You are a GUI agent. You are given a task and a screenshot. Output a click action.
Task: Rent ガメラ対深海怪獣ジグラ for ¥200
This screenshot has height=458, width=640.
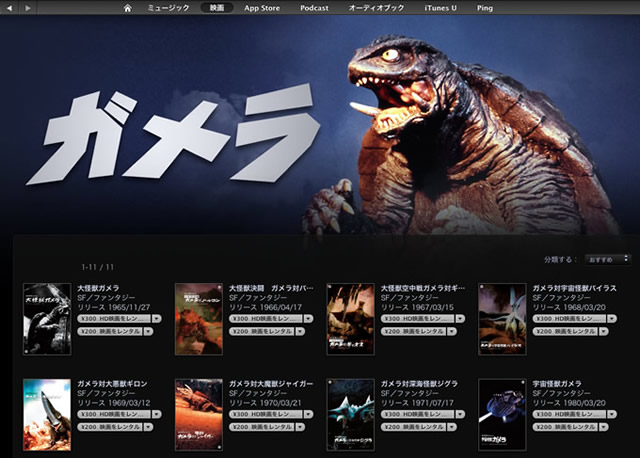[413, 427]
